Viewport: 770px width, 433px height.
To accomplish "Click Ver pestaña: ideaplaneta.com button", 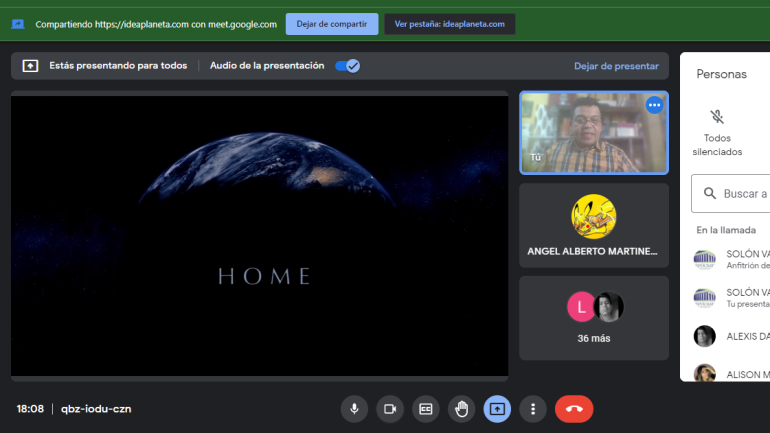I will [x=449, y=24].
